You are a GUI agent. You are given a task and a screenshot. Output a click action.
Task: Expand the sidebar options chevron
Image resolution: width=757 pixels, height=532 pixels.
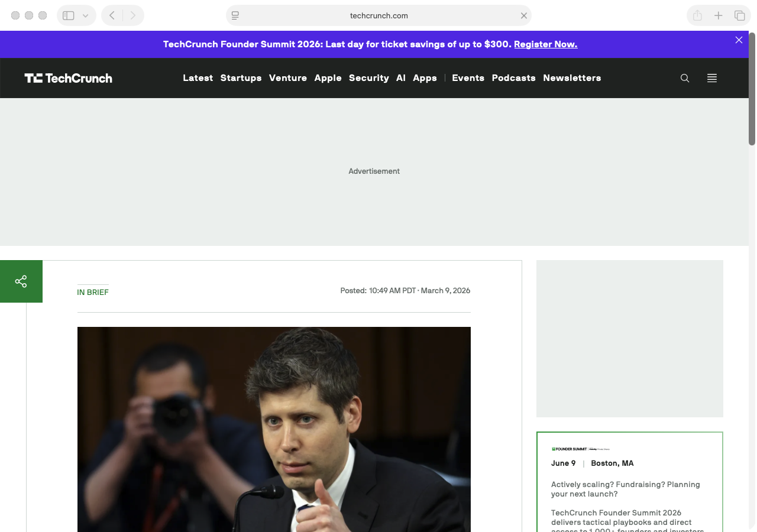(x=85, y=15)
